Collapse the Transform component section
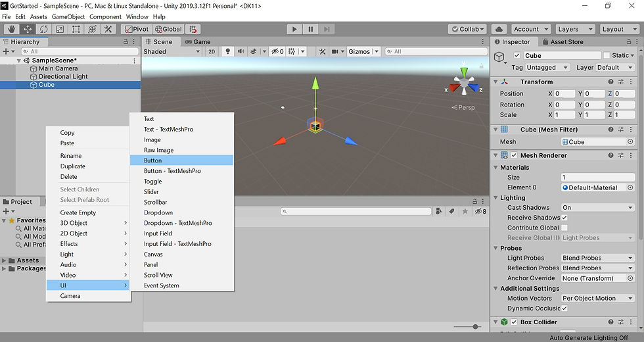The width and height of the screenshot is (644, 342). coord(495,82)
